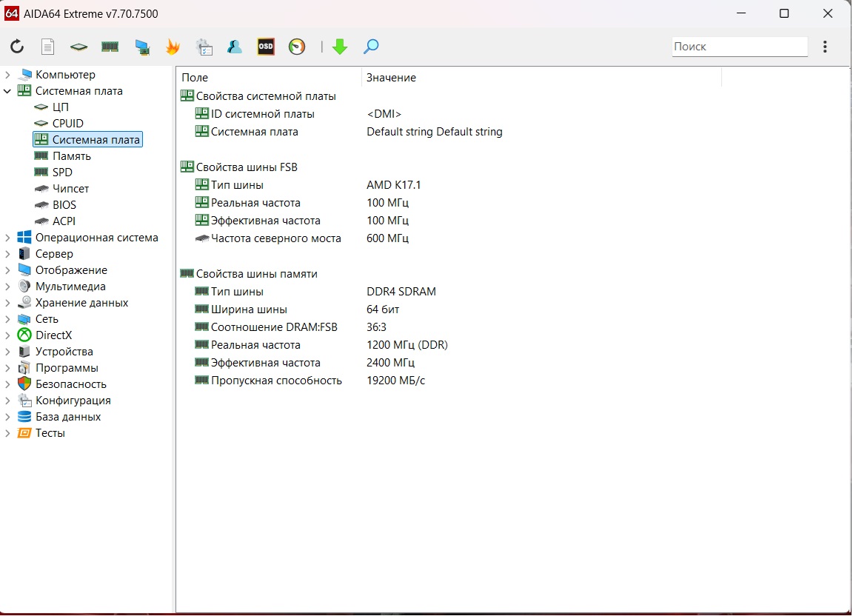Click the memory module toolbar icon
This screenshot has height=616, width=853.
click(x=110, y=47)
